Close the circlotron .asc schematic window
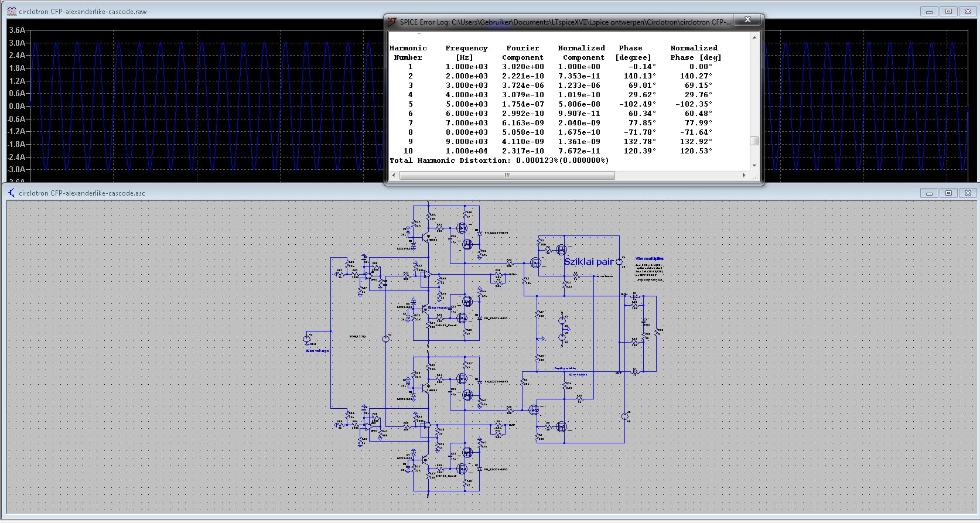The height and width of the screenshot is (523, 980). 968,193
